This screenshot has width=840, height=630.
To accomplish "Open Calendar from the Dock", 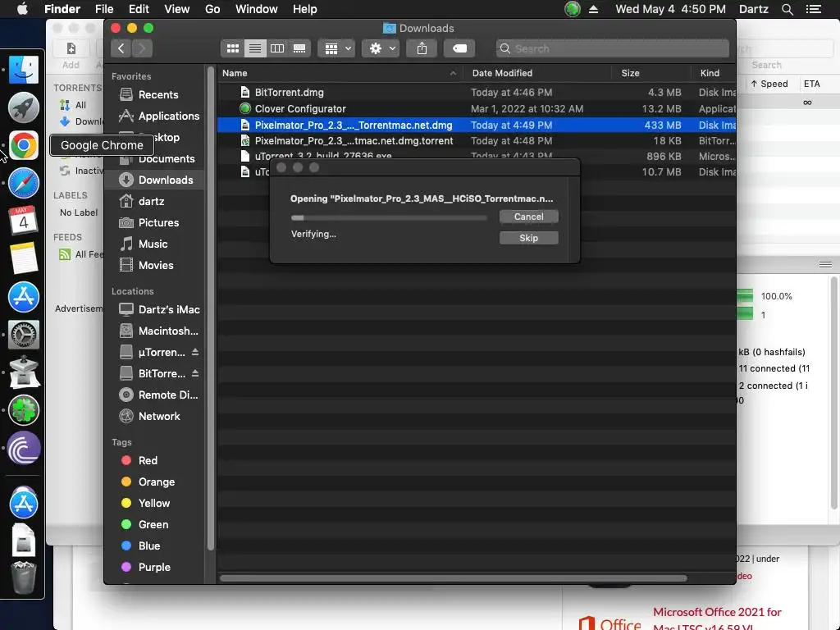I will click(23, 220).
